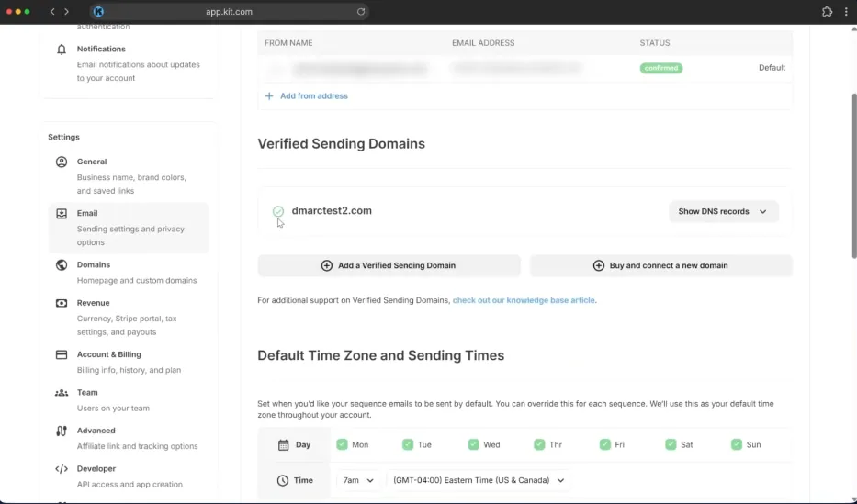
Task: Click the Revenue money icon
Action: [x=62, y=303]
